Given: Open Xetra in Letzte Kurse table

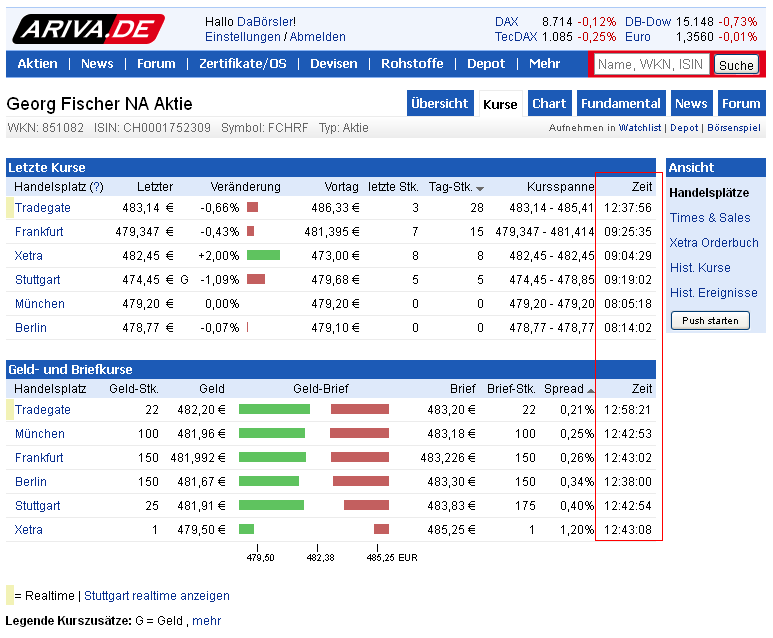Looking at the screenshot, I should (x=29, y=256).
